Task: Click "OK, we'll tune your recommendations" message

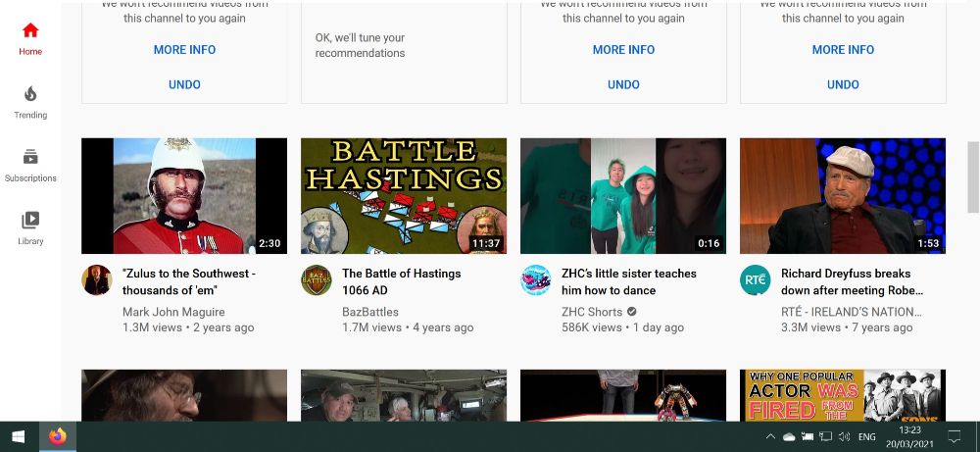Action: 360,46
